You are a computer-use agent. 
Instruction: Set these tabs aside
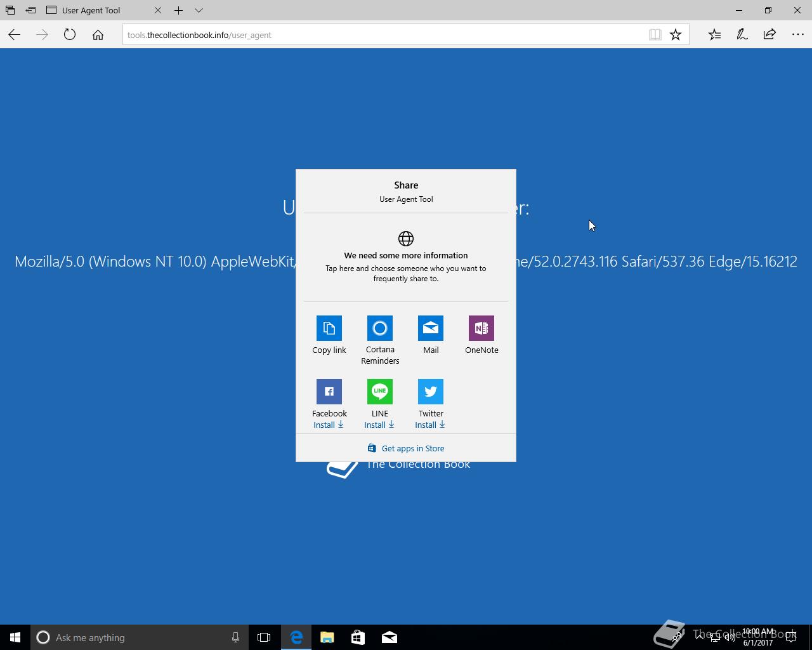[x=30, y=10]
